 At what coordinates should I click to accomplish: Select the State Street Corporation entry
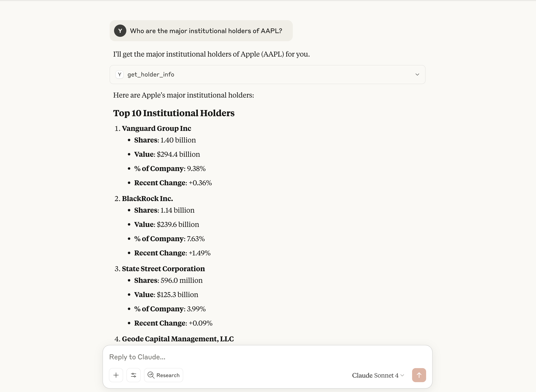(163, 269)
